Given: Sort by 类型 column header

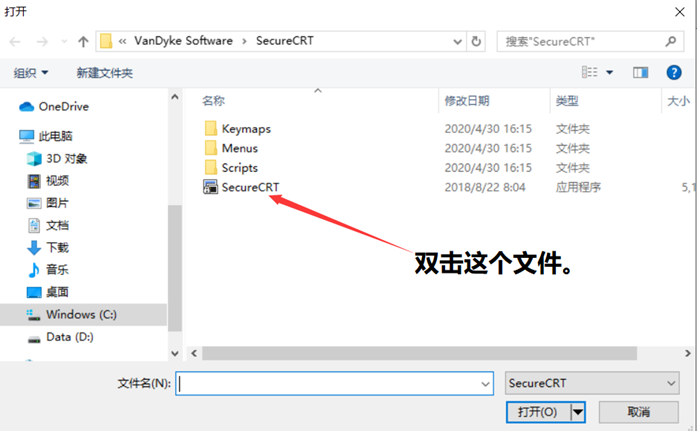Looking at the screenshot, I should click(567, 101).
